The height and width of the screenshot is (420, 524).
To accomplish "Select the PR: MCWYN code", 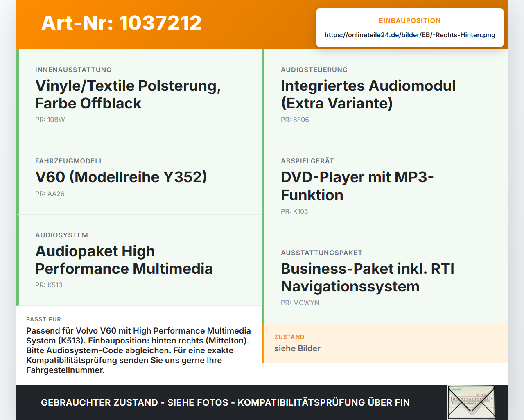I will coord(300,303).
